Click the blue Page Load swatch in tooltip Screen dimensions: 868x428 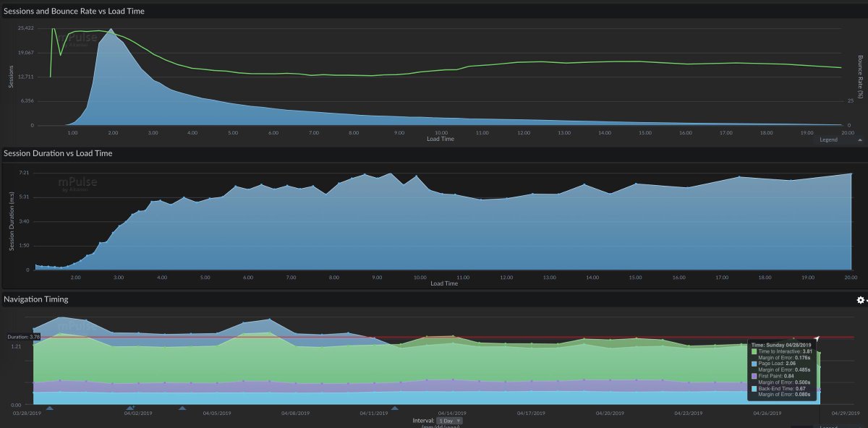(754, 364)
